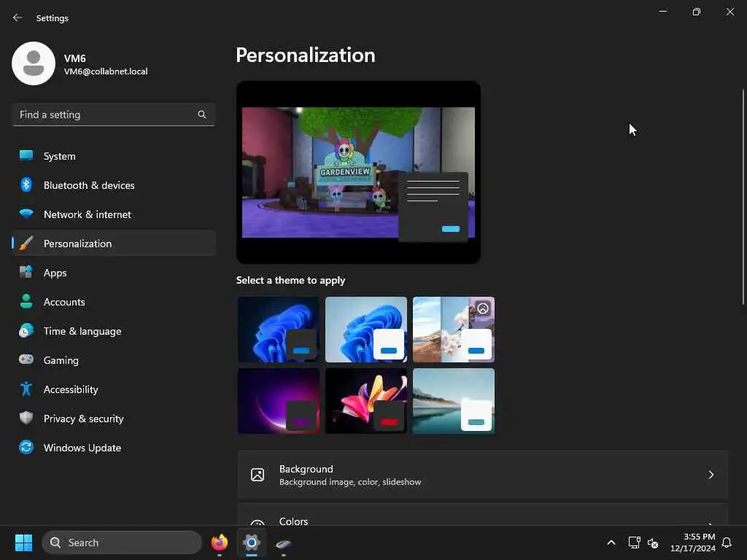Click the search magnifier in Find a setting

(x=202, y=114)
